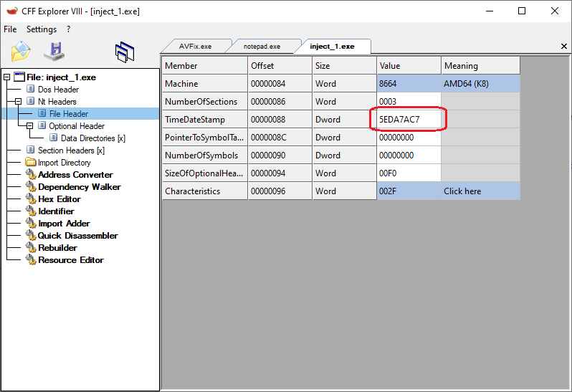Click the Open file folder icon
Screen dimensions: 572x392
click(x=21, y=52)
